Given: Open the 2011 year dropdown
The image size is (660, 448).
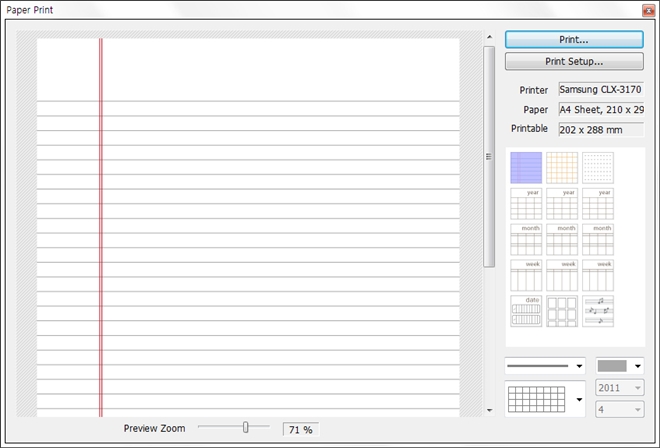Looking at the screenshot, I should [620, 389].
